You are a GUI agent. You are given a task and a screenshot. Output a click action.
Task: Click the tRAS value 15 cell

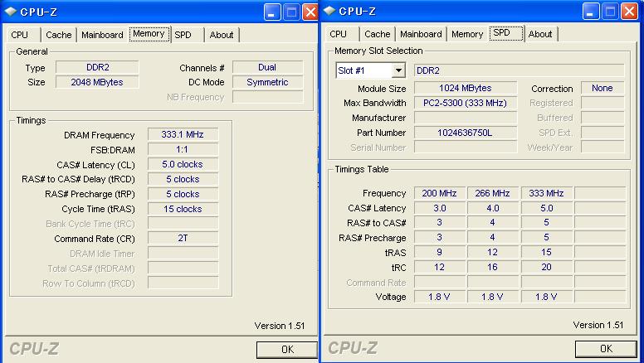[x=546, y=252]
